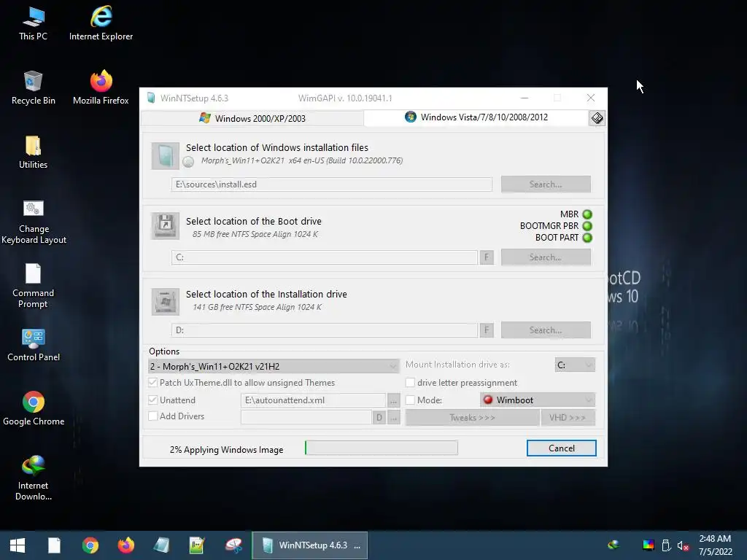Open the VHD >>> button
This screenshot has width=747, height=560.
[x=568, y=418]
